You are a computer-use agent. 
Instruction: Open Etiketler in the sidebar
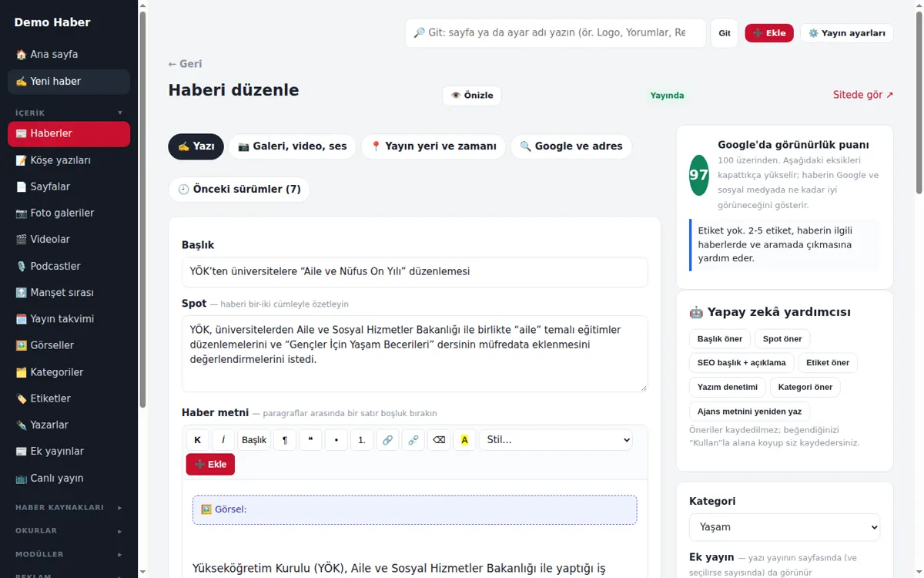pyautogui.click(x=69, y=398)
